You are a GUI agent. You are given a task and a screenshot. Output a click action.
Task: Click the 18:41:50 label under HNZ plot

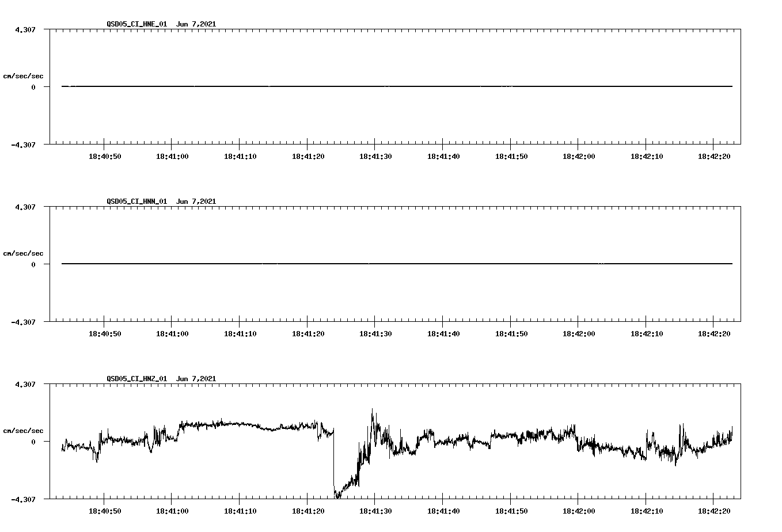coord(511,511)
